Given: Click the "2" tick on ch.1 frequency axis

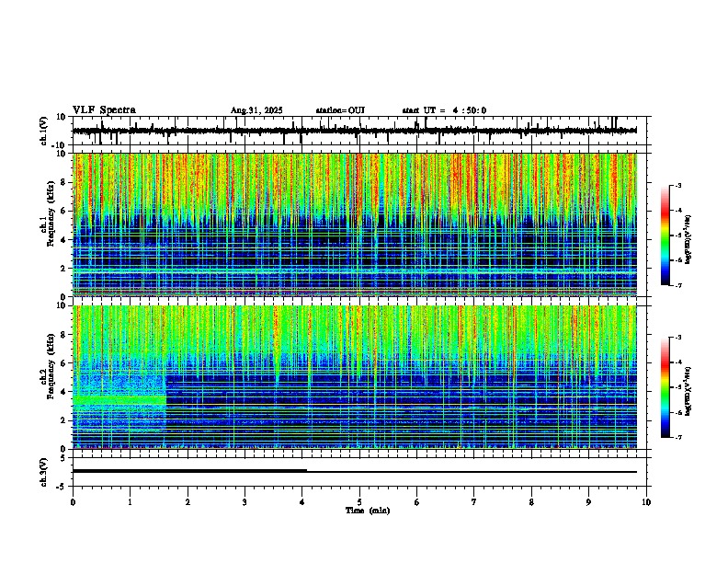Looking at the screenshot, I should 63,269.
